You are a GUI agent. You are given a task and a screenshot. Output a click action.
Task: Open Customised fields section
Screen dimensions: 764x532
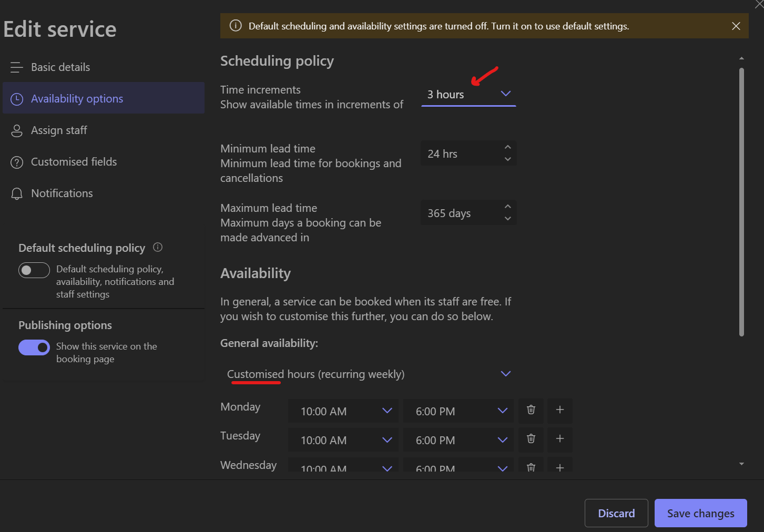104,162
